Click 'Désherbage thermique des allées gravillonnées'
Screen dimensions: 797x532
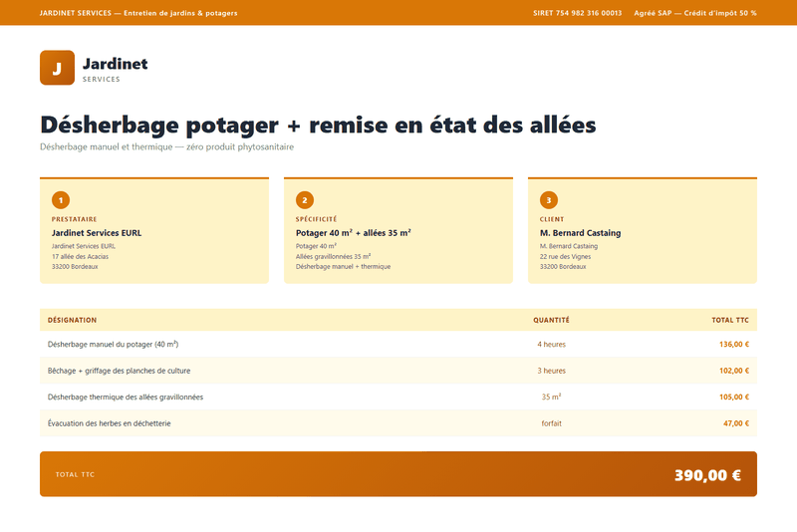coord(126,398)
